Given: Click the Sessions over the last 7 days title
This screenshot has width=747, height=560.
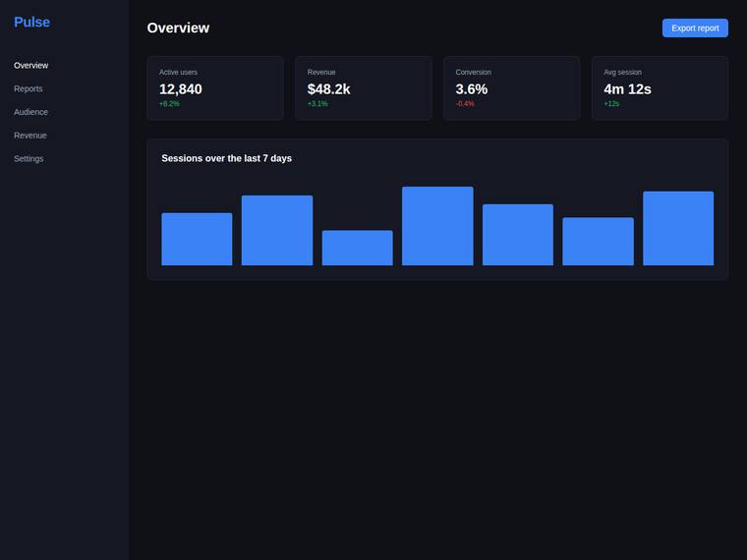Looking at the screenshot, I should pyautogui.click(x=226, y=158).
